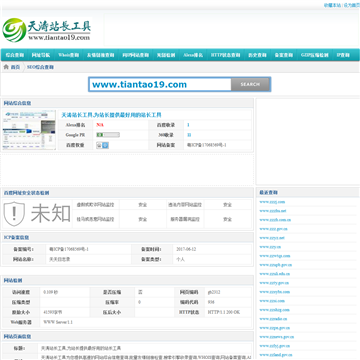Open the site title link 天涛站长工具
Image resolution: width=360 pixels, height=360 pixels.
111,115
